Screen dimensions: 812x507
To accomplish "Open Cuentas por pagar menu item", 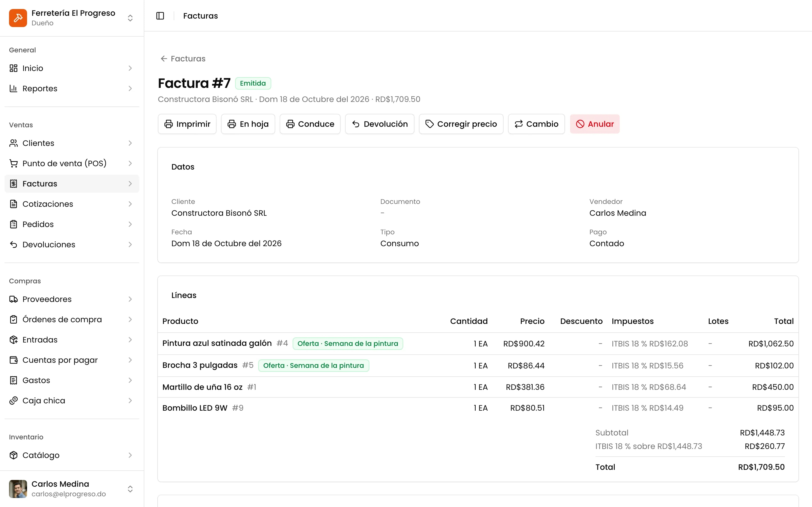I will [72, 360].
